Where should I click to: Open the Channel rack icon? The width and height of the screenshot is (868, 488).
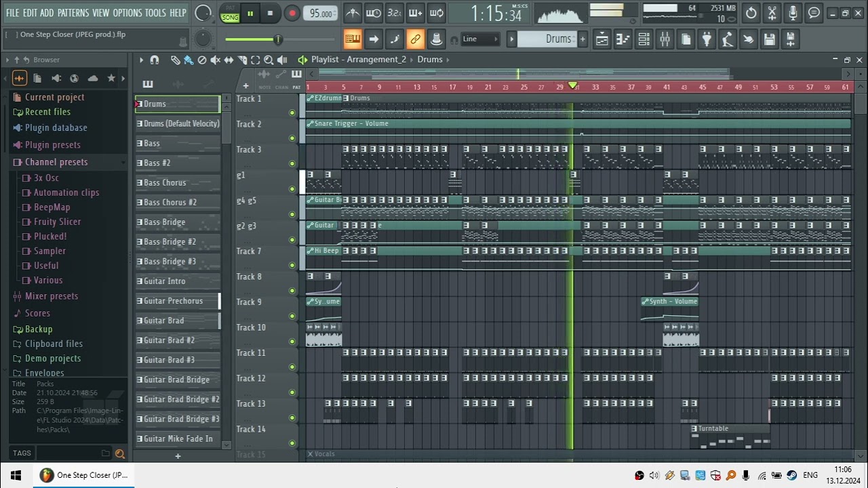[644, 39]
